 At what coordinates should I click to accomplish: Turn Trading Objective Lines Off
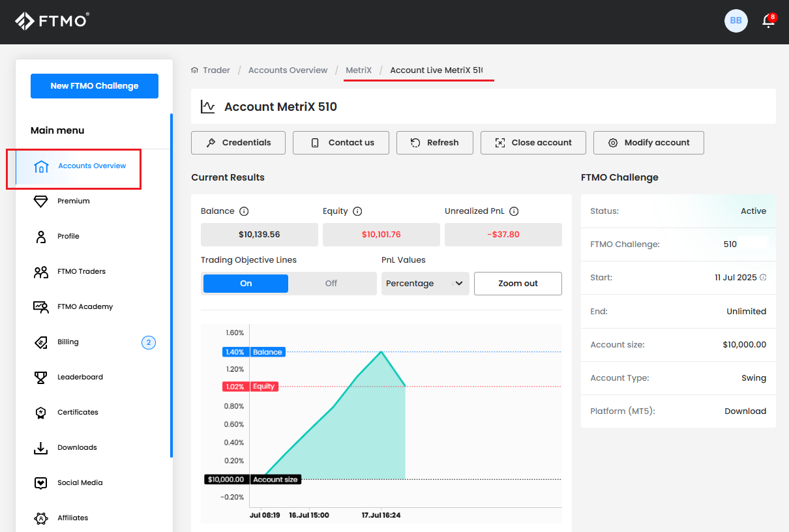[x=331, y=284]
